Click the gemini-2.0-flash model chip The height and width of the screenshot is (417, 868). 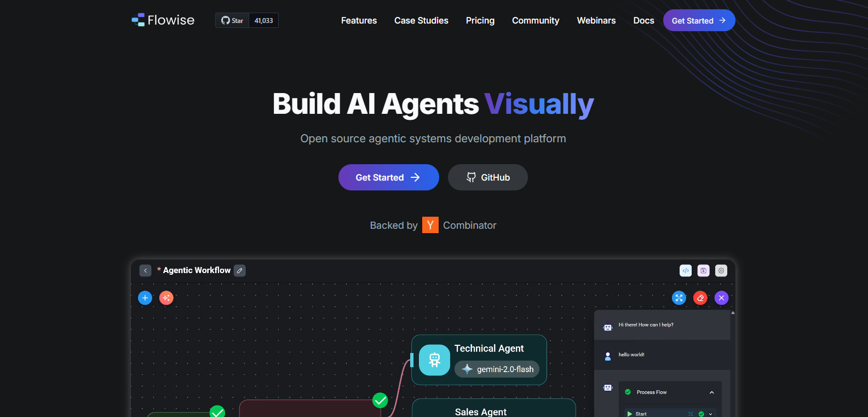(x=497, y=369)
